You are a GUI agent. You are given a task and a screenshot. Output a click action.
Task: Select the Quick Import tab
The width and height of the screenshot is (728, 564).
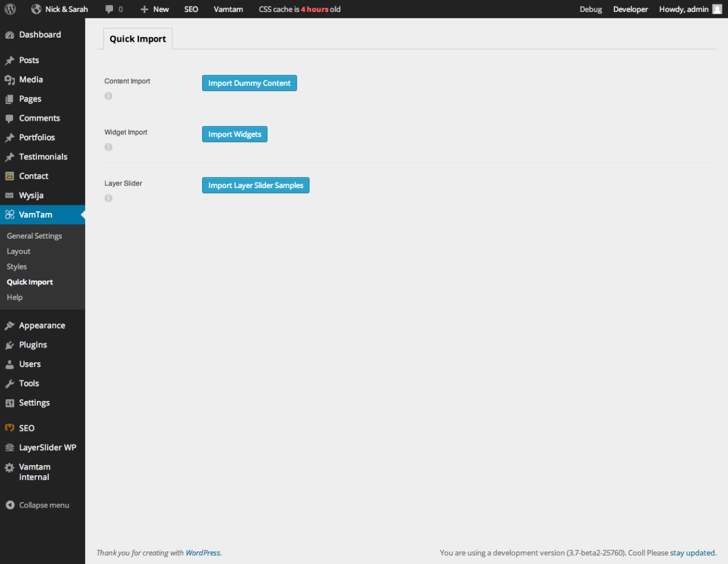[138, 39]
